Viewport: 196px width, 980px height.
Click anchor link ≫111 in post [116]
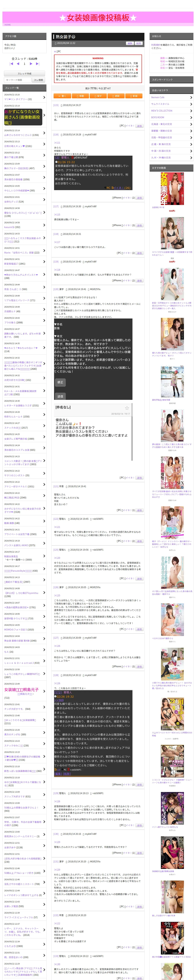[x=57, y=143]
